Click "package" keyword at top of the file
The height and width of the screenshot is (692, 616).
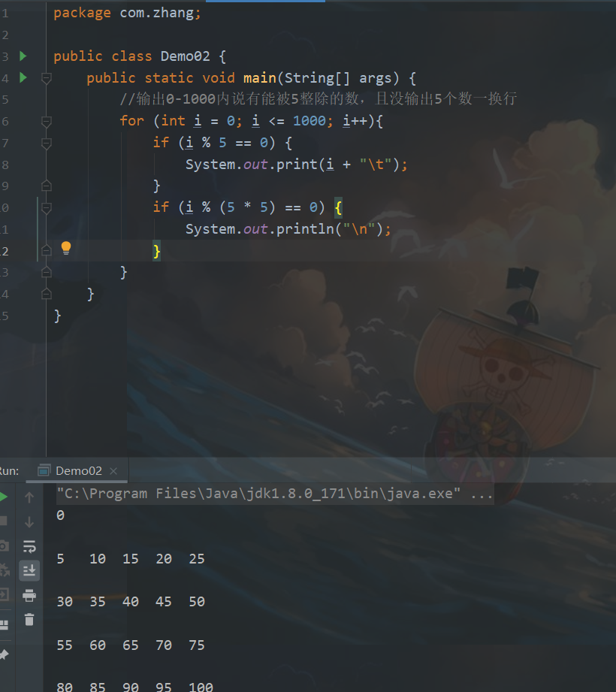pyautogui.click(x=82, y=14)
